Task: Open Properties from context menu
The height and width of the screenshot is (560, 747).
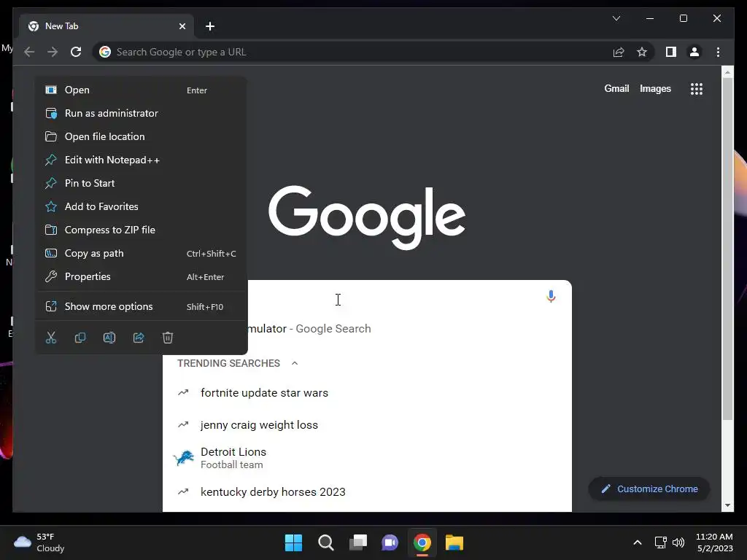Action: coord(141,276)
